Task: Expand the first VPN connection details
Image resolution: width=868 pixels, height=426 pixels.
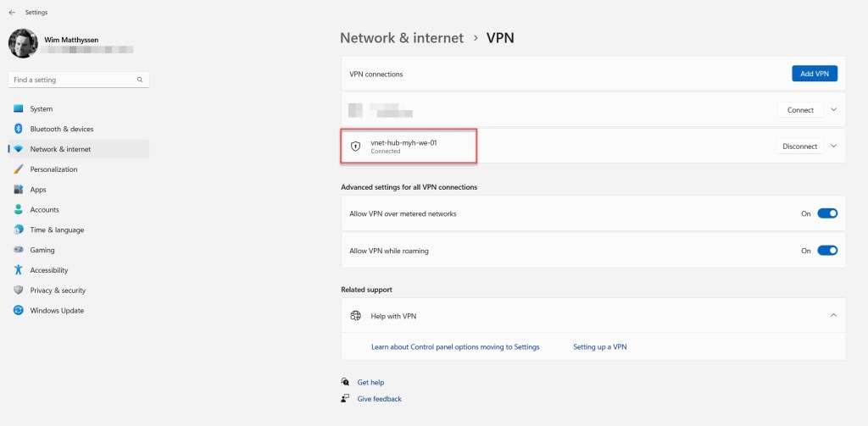Action: click(833, 110)
